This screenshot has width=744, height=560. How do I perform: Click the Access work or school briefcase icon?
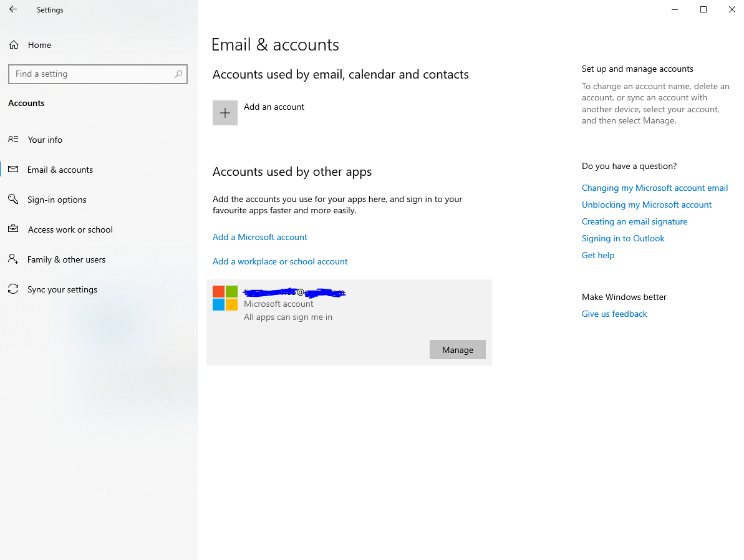point(13,229)
